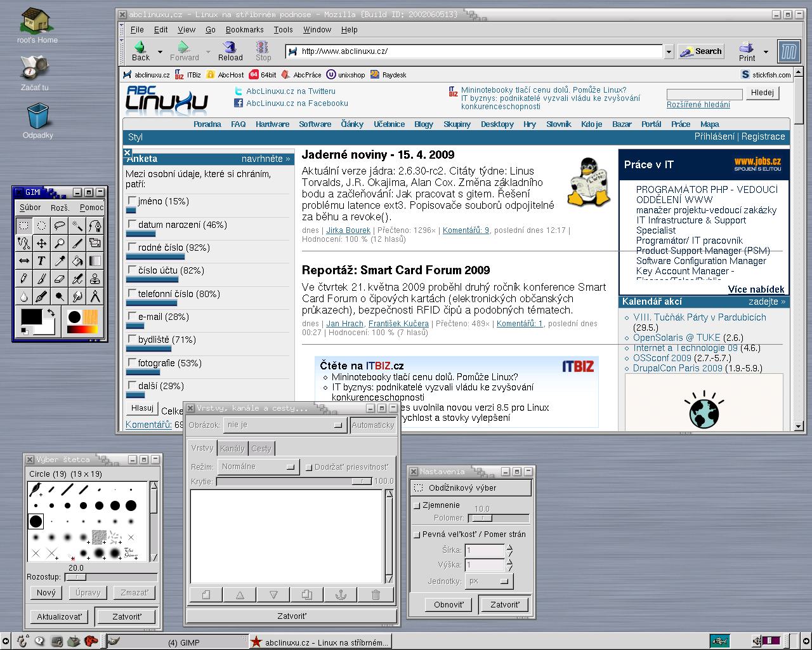Image resolution: width=812 pixels, height=650 pixels.
Task: Open the Hardware site navigation item
Action: click(272, 124)
